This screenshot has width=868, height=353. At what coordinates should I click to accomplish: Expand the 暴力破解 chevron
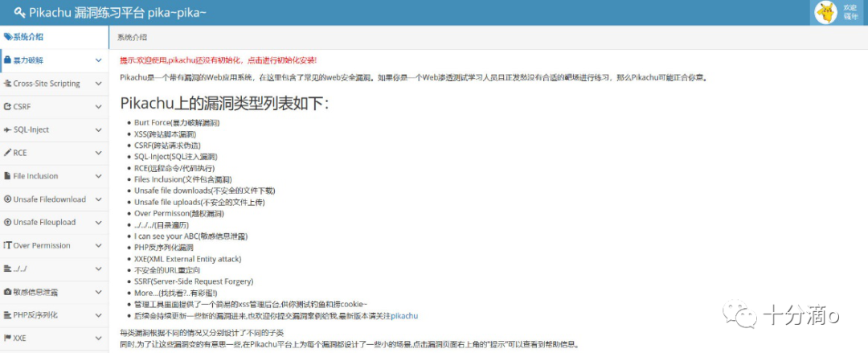pos(99,60)
